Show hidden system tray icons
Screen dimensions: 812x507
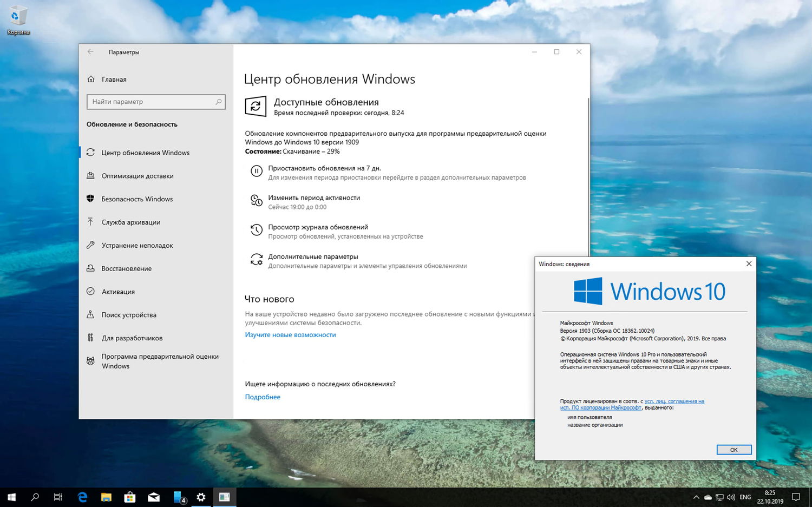696,497
